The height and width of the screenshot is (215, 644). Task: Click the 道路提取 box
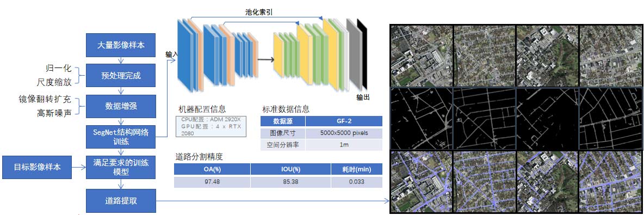(x=121, y=201)
